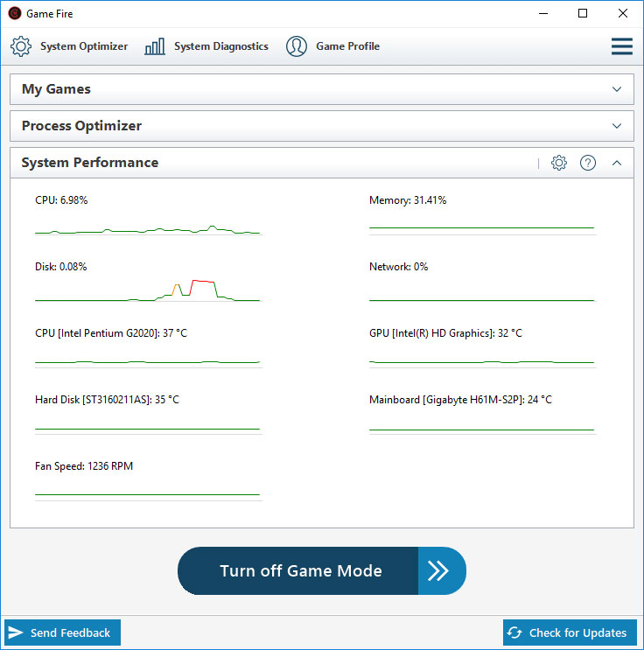Click the Game Fire logo icon
Image resolution: width=644 pixels, height=650 pixels.
tap(15, 14)
